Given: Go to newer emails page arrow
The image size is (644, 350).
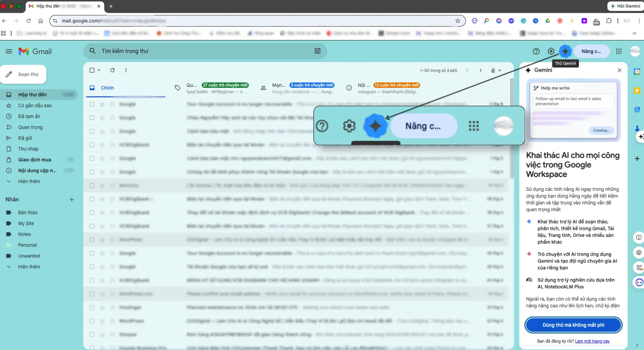Looking at the screenshot, I should tap(467, 70).
